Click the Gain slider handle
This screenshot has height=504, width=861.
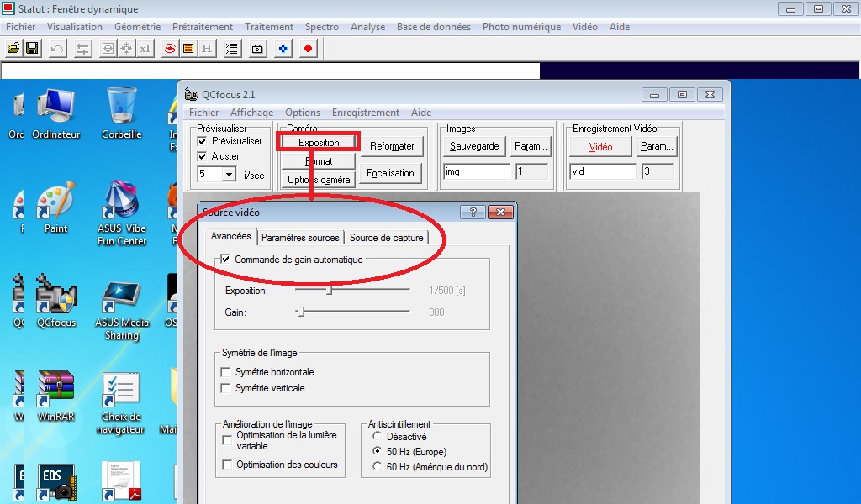tap(301, 312)
